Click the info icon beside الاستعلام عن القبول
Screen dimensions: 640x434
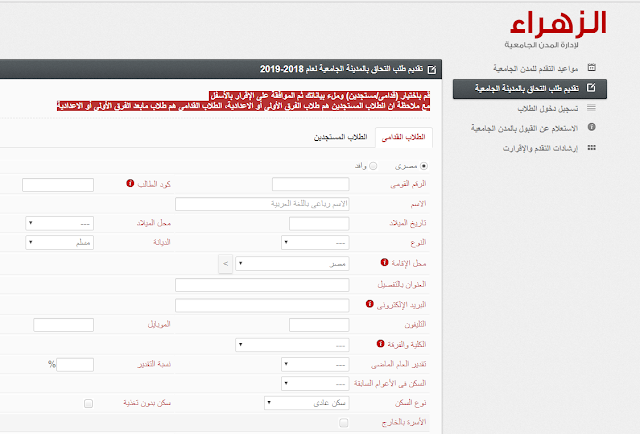(x=591, y=127)
